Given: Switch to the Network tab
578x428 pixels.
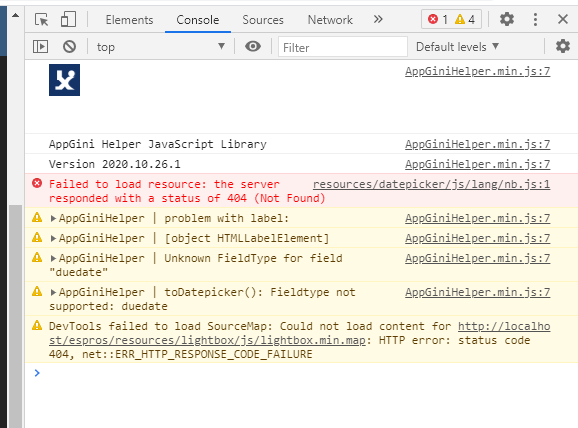Looking at the screenshot, I should [x=330, y=20].
